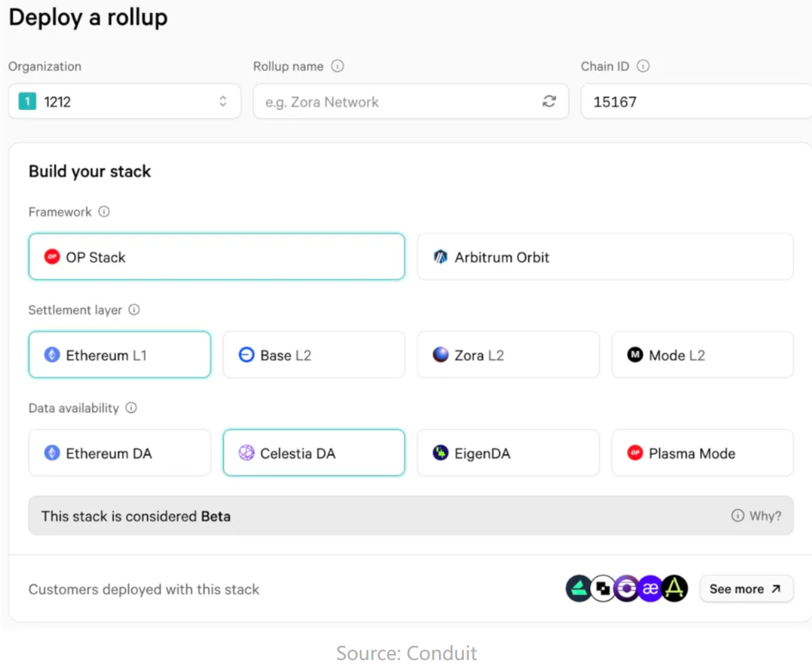Open the Organization 1212 dropdown
This screenshot has height=668, width=812.
tap(124, 101)
